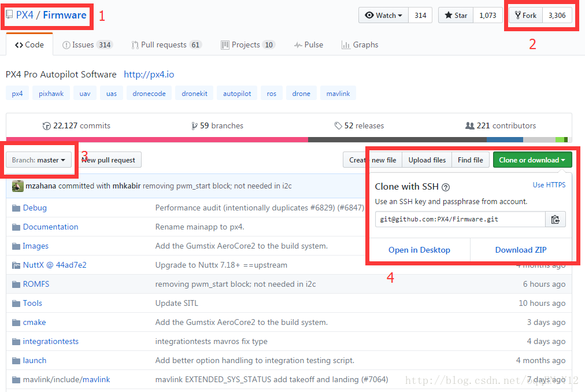Open the Watch dropdown
Image resolution: width=585 pixels, height=392 pixels.
383,15
